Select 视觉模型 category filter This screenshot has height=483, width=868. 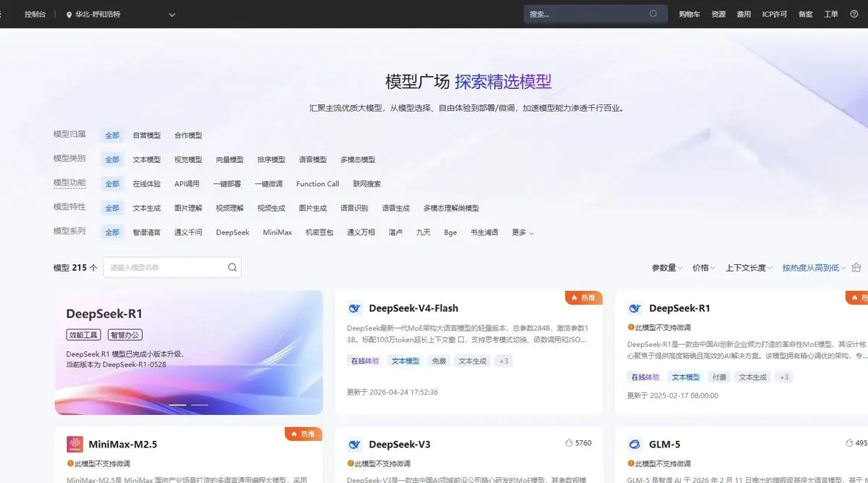coord(188,159)
